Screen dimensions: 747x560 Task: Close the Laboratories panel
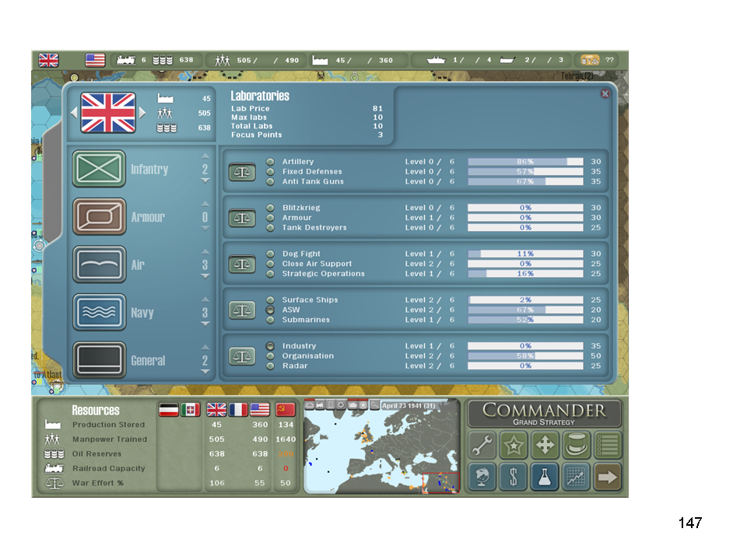click(x=605, y=93)
